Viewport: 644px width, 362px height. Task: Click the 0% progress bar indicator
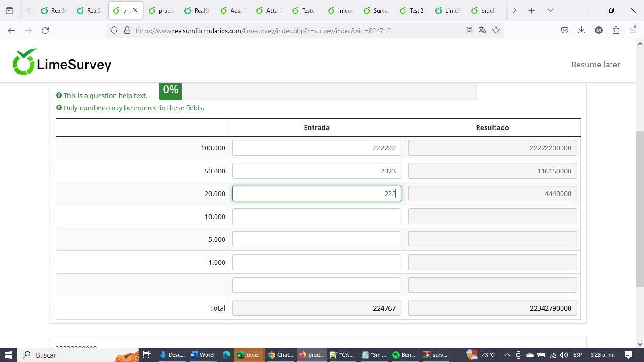tap(170, 90)
